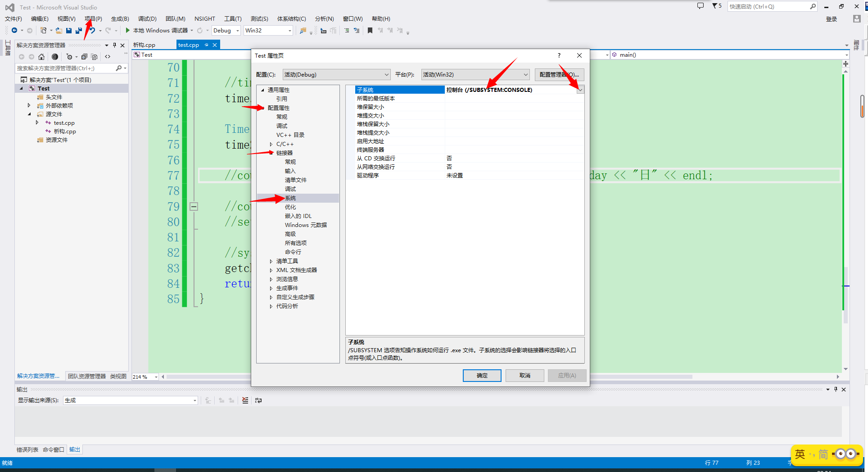Click the Undo arrow icon
This screenshot has width=868, height=472.
(x=92, y=30)
